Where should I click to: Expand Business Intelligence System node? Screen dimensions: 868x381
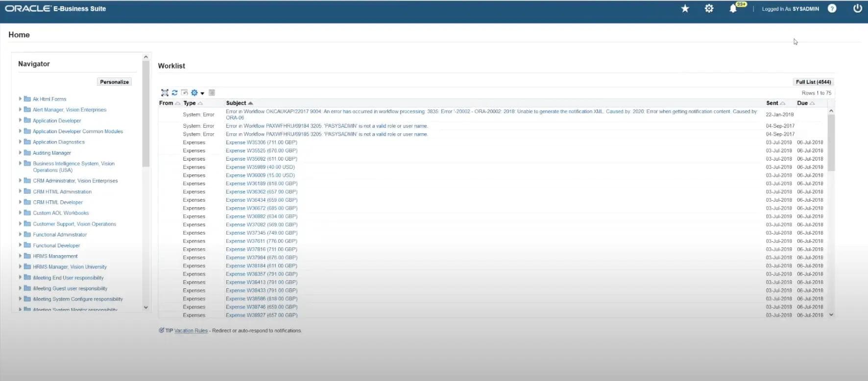tap(20, 164)
